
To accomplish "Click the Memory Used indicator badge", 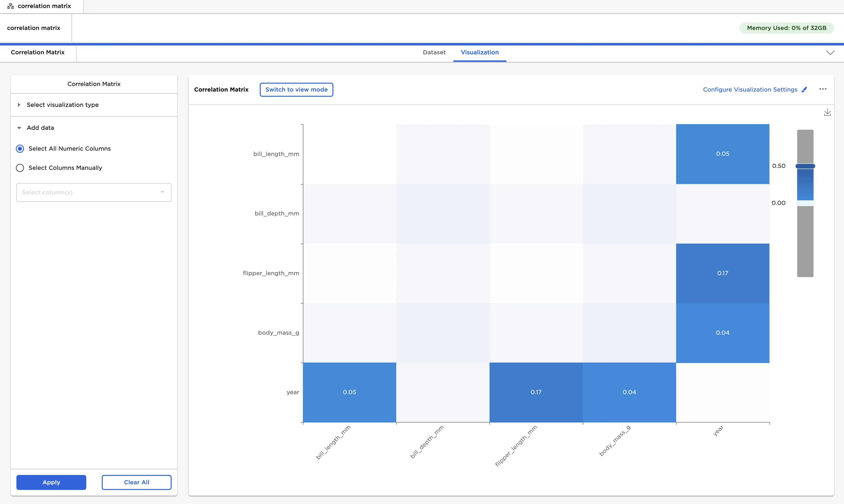I will tap(786, 28).
